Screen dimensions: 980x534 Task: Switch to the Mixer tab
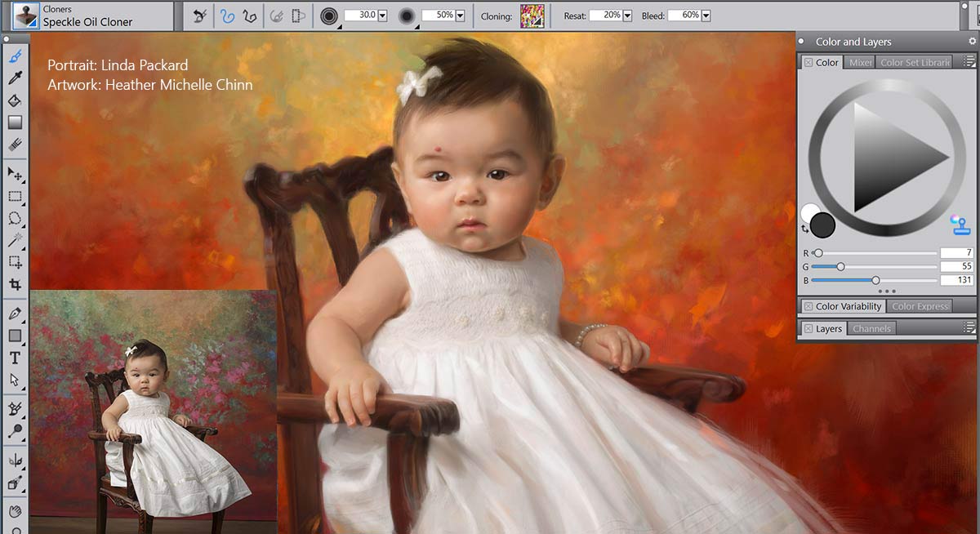pos(860,62)
